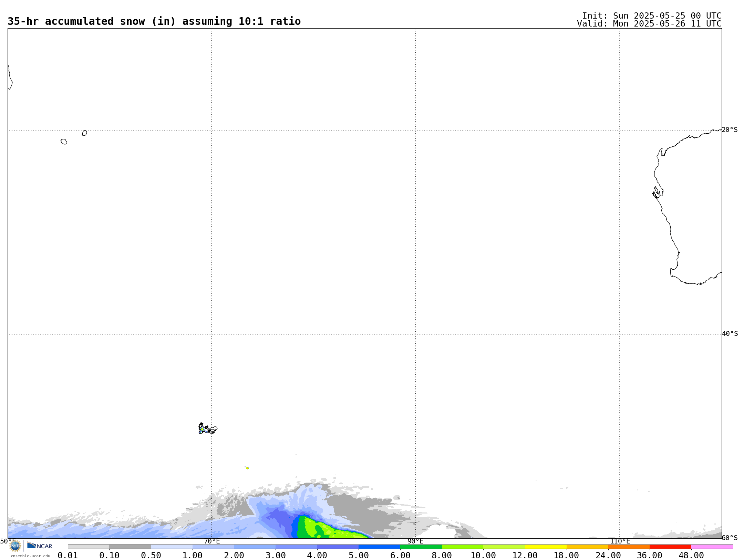Click the amber 18.00 color swatch
This screenshot has width=744, height=560.
click(x=587, y=547)
